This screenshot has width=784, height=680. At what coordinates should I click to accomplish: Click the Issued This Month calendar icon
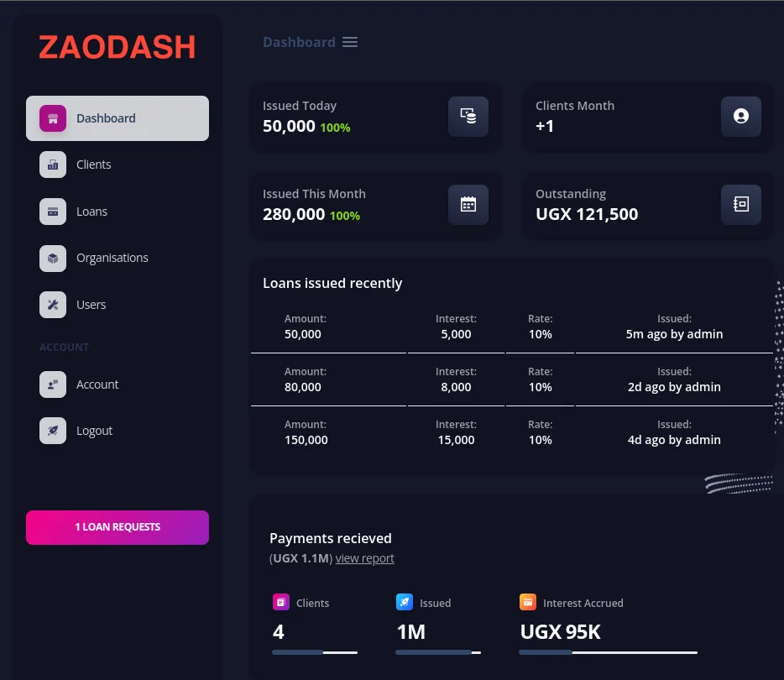coord(468,204)
